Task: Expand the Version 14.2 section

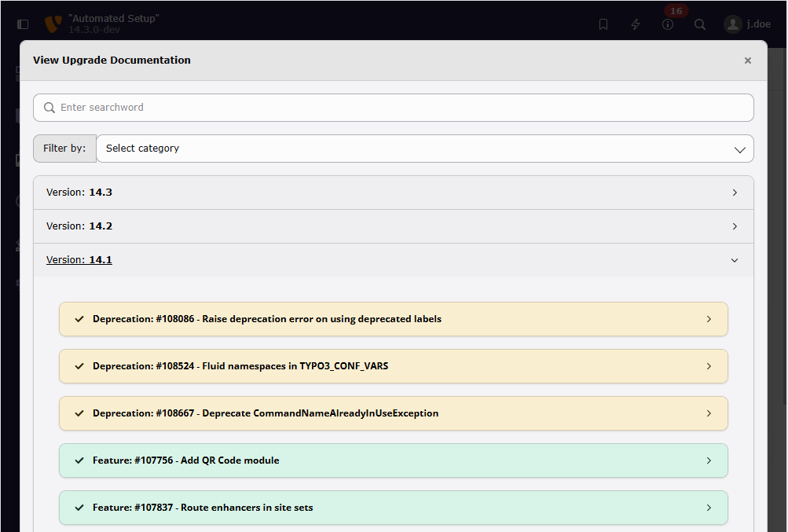Action: pyautogui.click(x=393, y=226)
